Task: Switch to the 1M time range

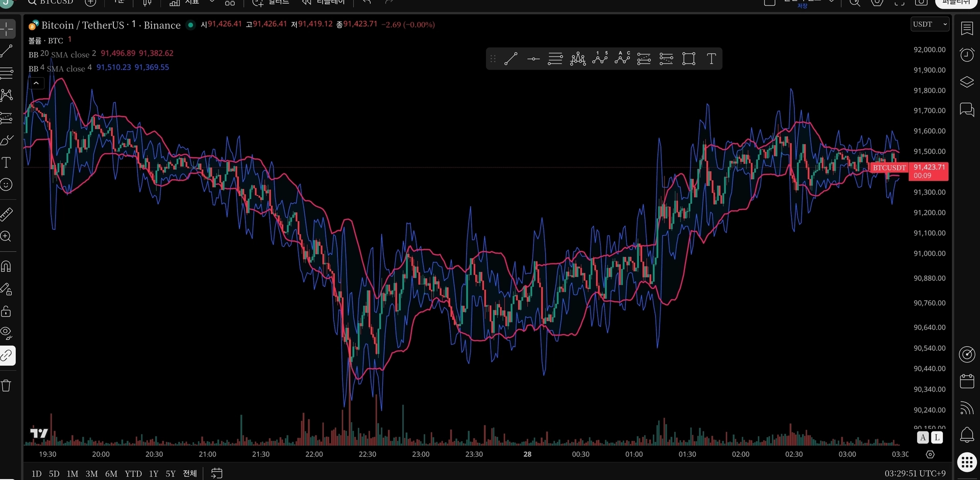Action: (x=72, y=474)
